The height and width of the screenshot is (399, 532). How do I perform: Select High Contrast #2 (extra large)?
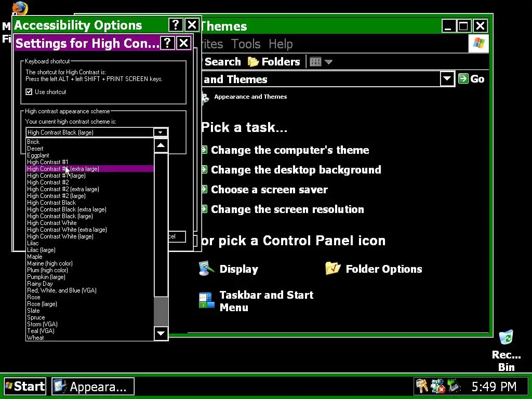coord(90,189)
